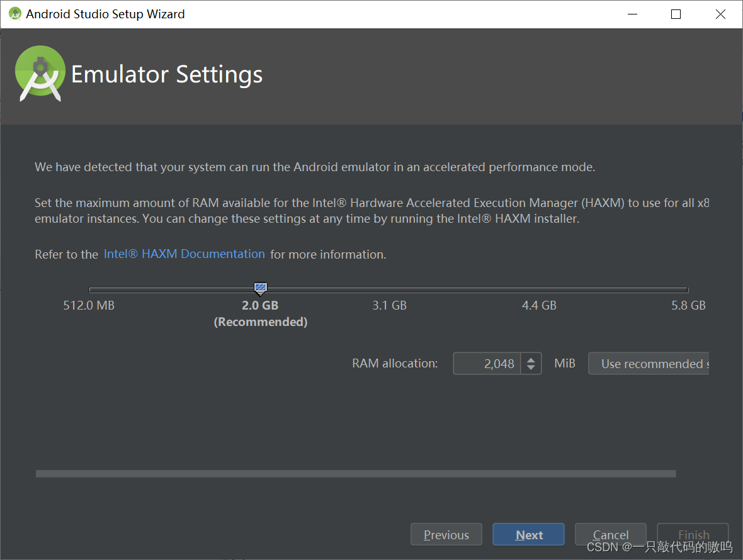Minimize the Setup Wizard window
This screenshot has width=743, height=560.
[x=632, y=14]
